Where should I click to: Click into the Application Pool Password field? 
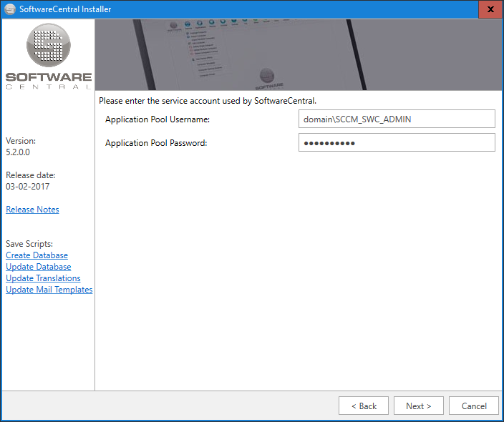[397, 142]
